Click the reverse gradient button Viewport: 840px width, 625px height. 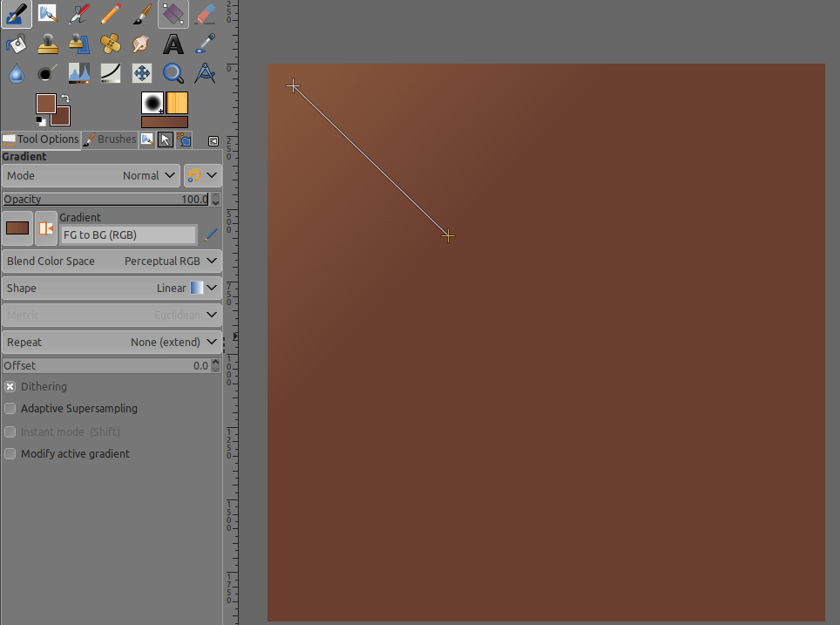click(45, 228)
